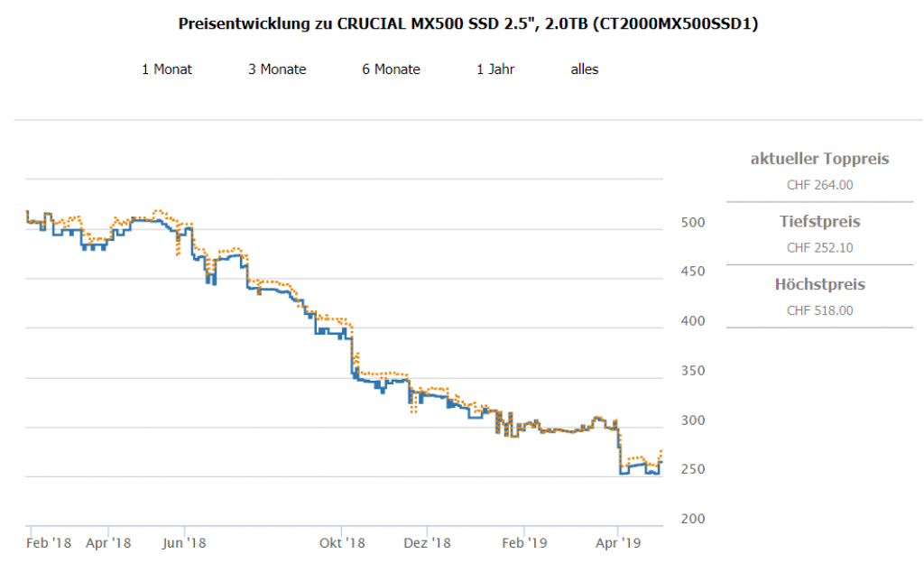
Task: Select the CHF 264.00 price value
Action: pos(819,185)
